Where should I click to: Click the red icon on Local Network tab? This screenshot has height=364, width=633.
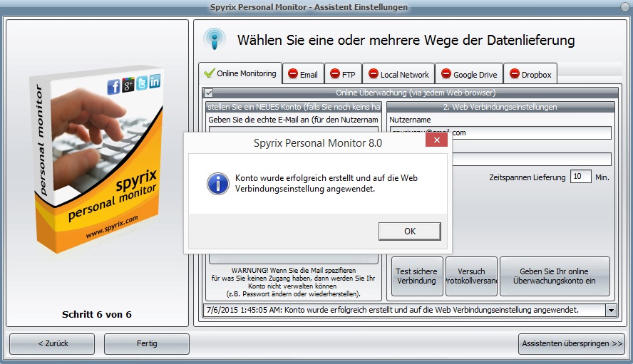tap(374, 74)
